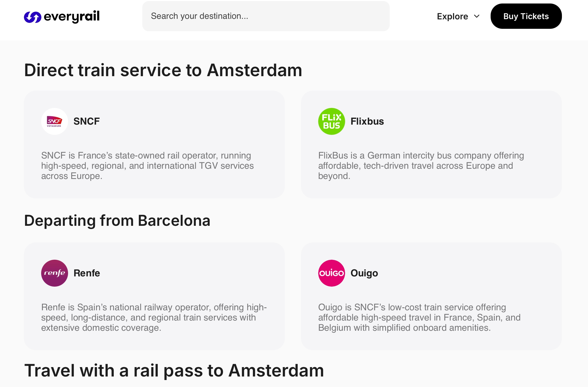Click the Explore chevron arrow

coord(477,16)
